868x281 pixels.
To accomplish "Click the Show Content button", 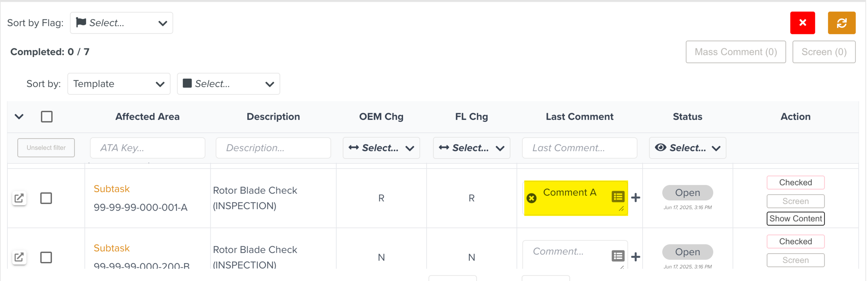I will click(795, 219).
